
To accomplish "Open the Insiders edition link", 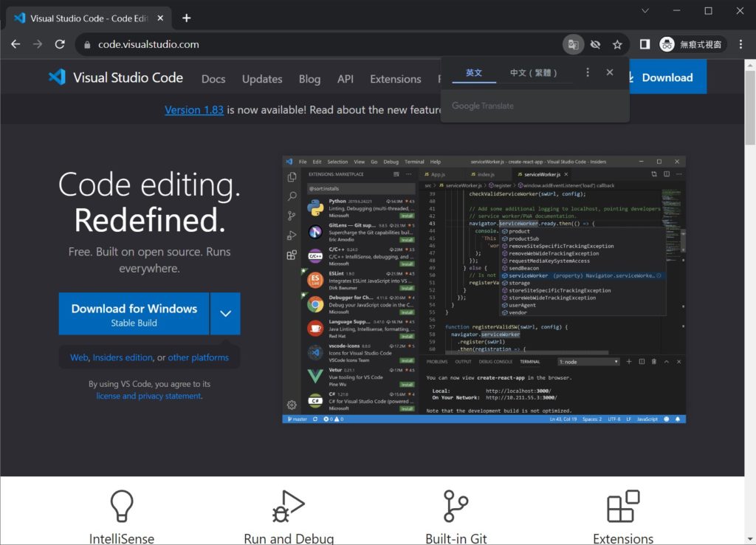I will click(123, 357).
